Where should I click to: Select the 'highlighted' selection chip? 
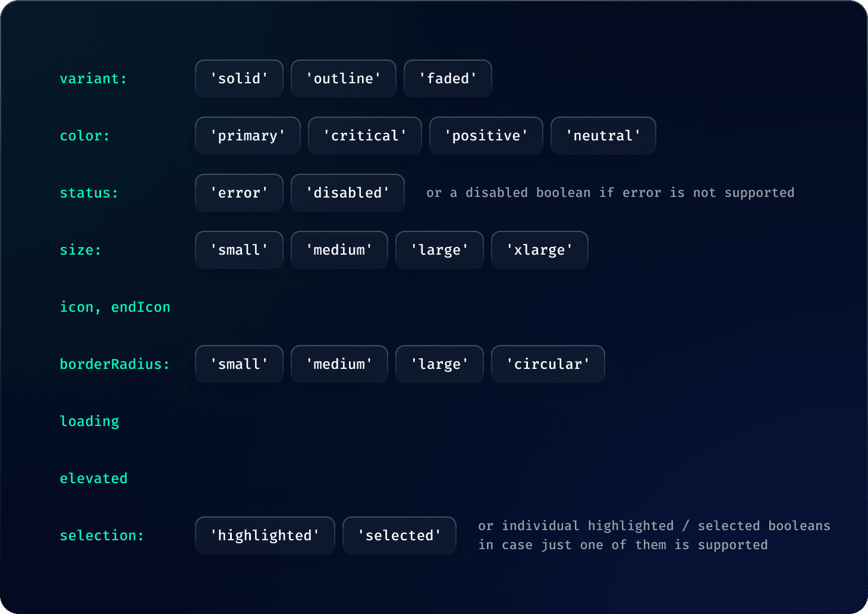pos(265,535)
